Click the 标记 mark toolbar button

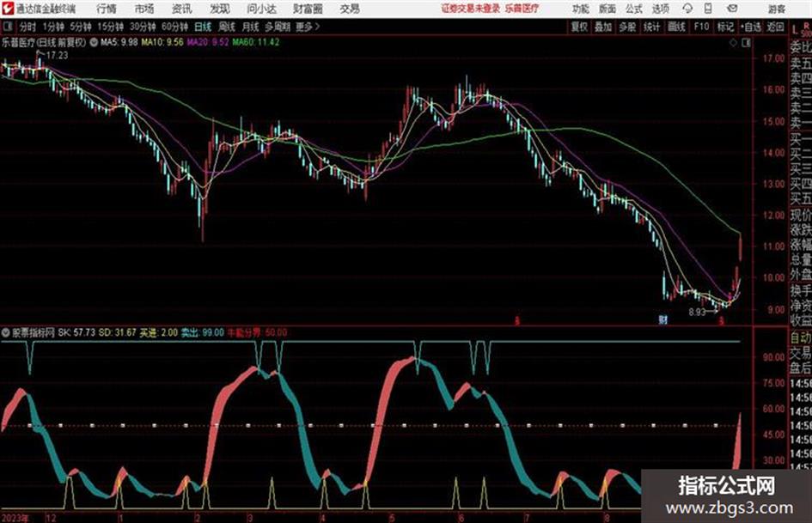[725, 27]
